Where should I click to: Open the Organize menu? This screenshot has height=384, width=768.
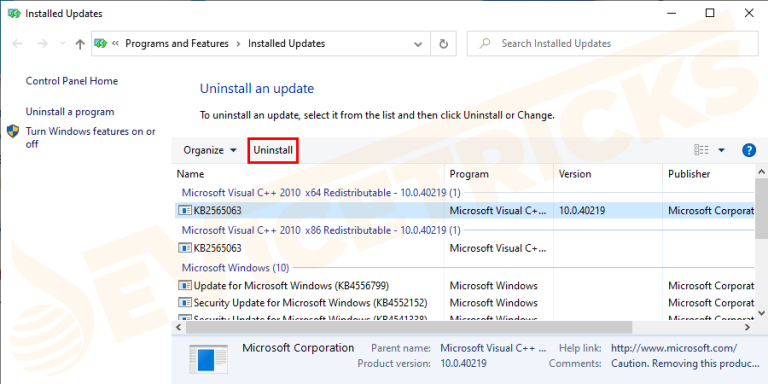point(210,150)
